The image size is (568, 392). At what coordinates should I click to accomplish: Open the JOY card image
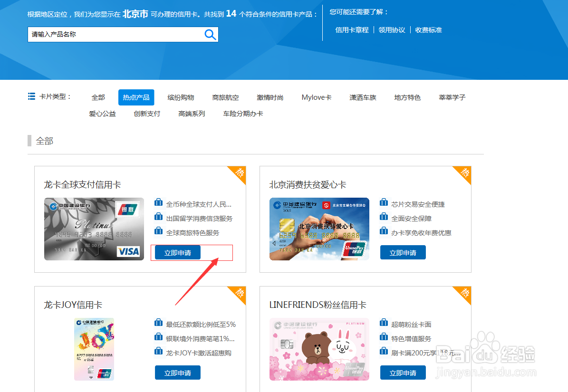tap(94, 349)
